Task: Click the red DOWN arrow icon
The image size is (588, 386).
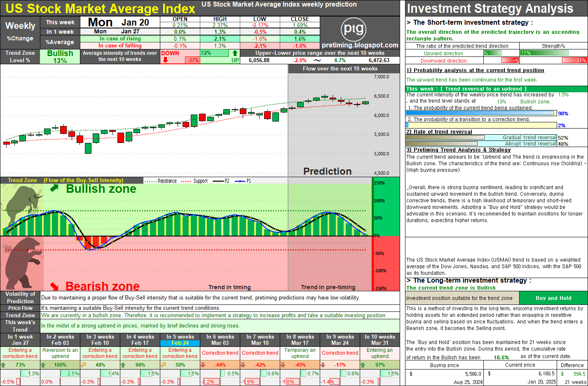Action: (x=166, y=60)
